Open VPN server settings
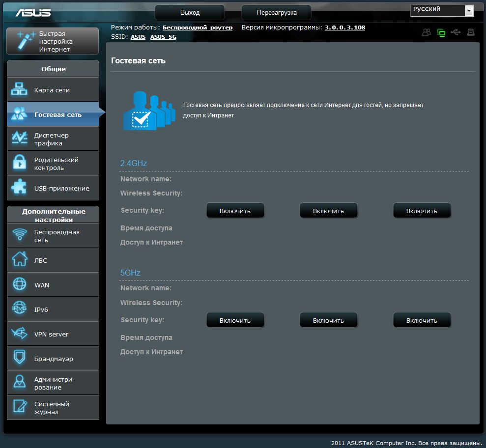This screenshot has width=486, height=448. pyautogui.click(x=53, y=334)
